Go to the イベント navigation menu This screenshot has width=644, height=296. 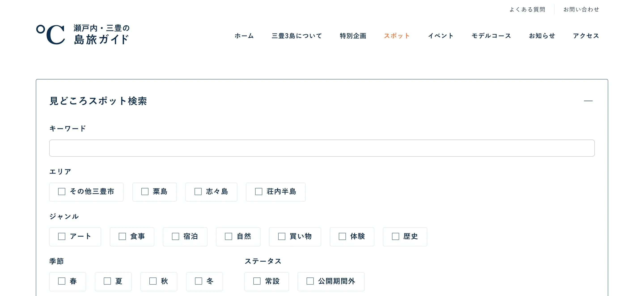pos(441,36)
